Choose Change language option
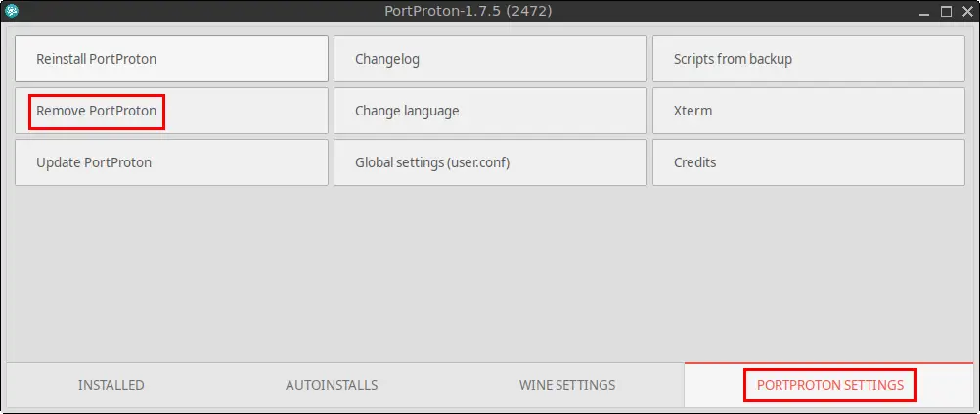This screenshot has width=980, height=414. click(490, 111)
